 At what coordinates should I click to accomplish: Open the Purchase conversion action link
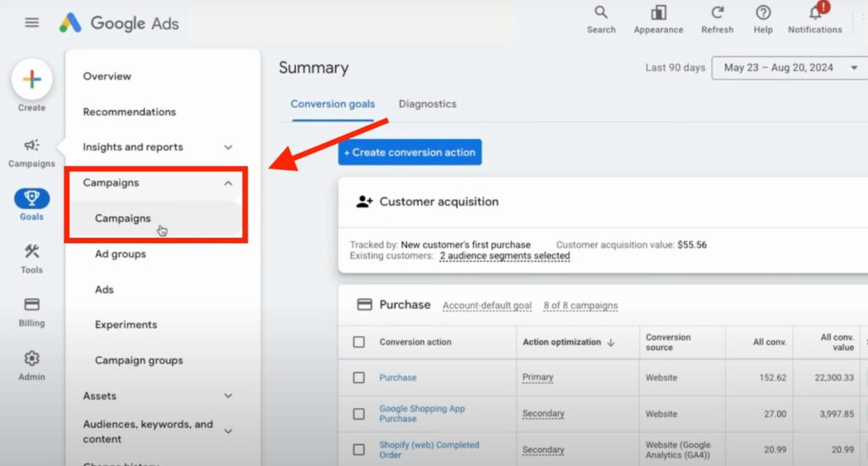coord(398,377)
